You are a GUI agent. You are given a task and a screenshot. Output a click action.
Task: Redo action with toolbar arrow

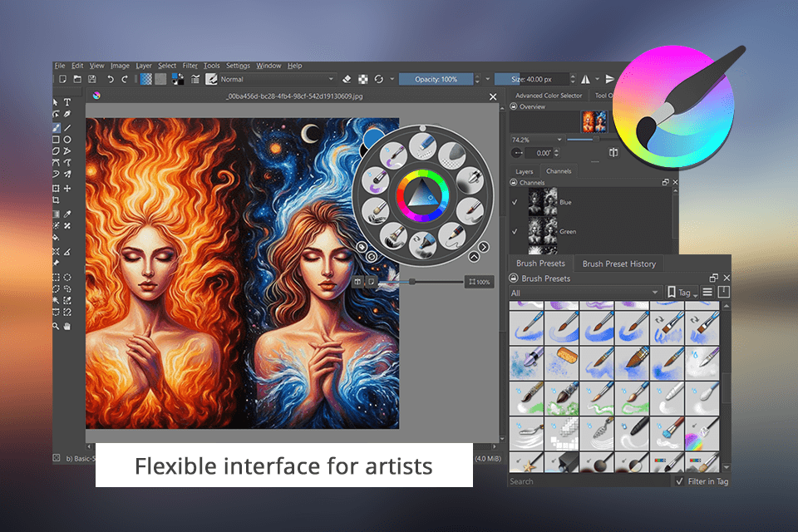click(125, 79)
